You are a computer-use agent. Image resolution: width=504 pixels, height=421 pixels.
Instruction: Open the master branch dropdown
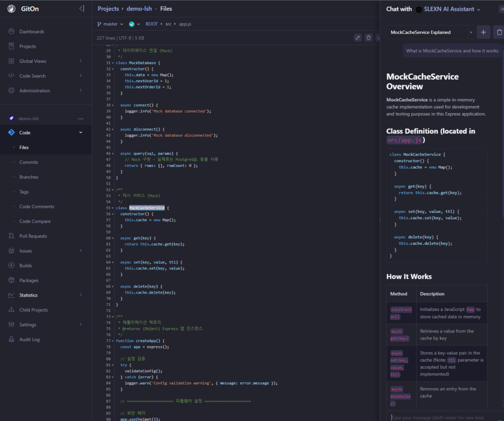(111, 24)
